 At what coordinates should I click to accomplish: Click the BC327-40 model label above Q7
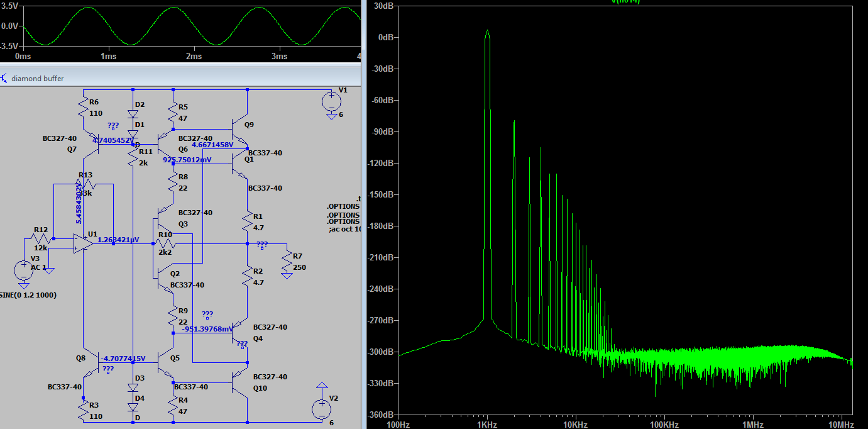(60, 138)
